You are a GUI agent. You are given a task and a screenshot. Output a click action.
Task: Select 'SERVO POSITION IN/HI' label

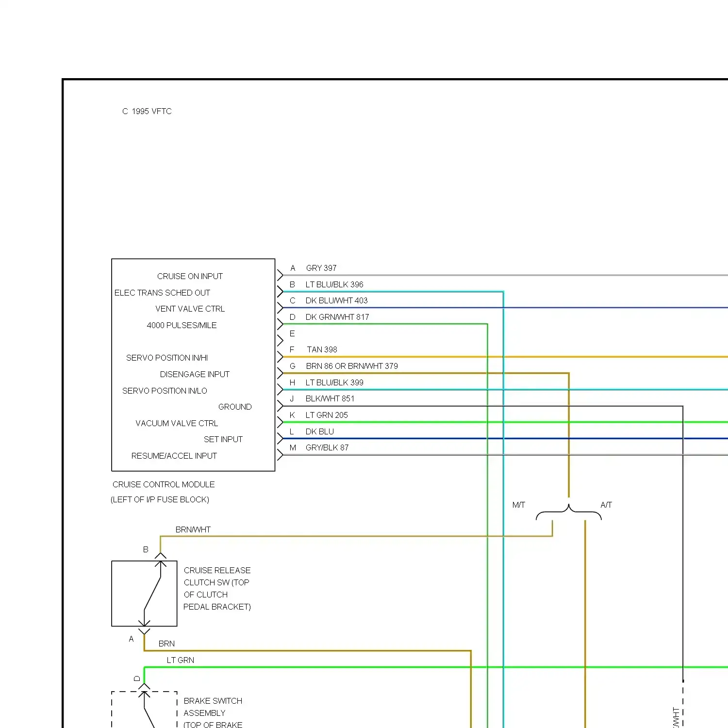pos(167,358)
